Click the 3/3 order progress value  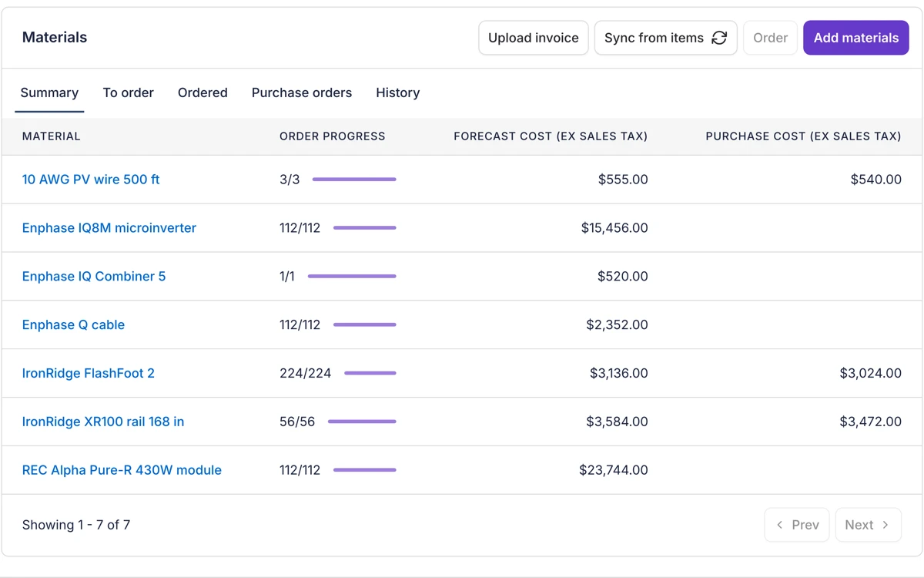[290, 180]
